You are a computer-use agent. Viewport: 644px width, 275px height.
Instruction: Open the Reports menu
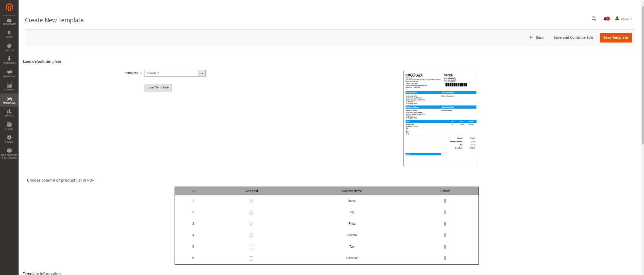click(9, 113)
